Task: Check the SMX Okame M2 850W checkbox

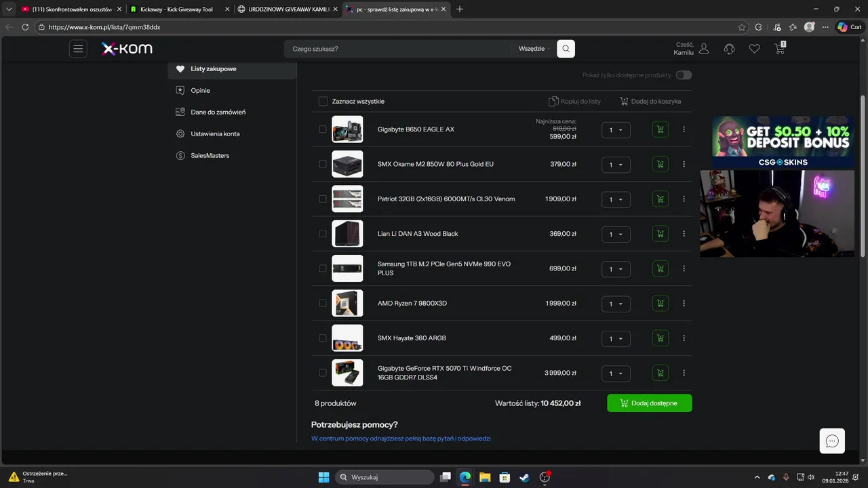Action: coord(323,164)
